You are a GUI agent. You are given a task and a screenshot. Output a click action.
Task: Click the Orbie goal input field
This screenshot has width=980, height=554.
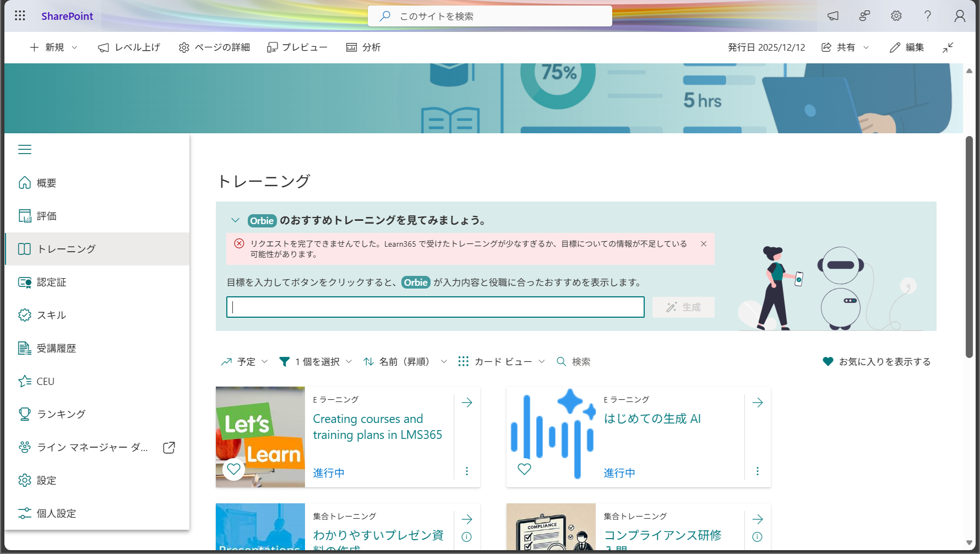click(x=435, y=307)
